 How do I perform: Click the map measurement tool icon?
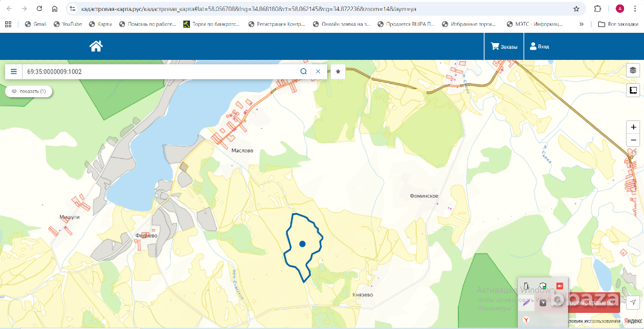click(633, 90)
